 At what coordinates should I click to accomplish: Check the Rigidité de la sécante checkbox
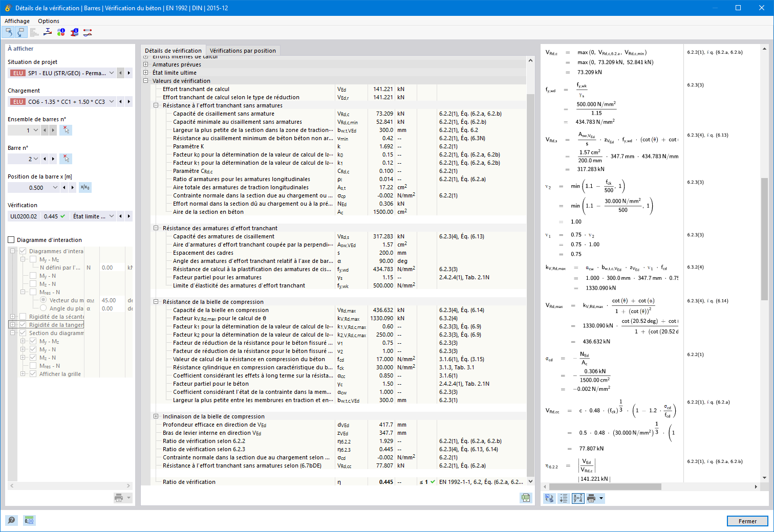tap(23, 317)
